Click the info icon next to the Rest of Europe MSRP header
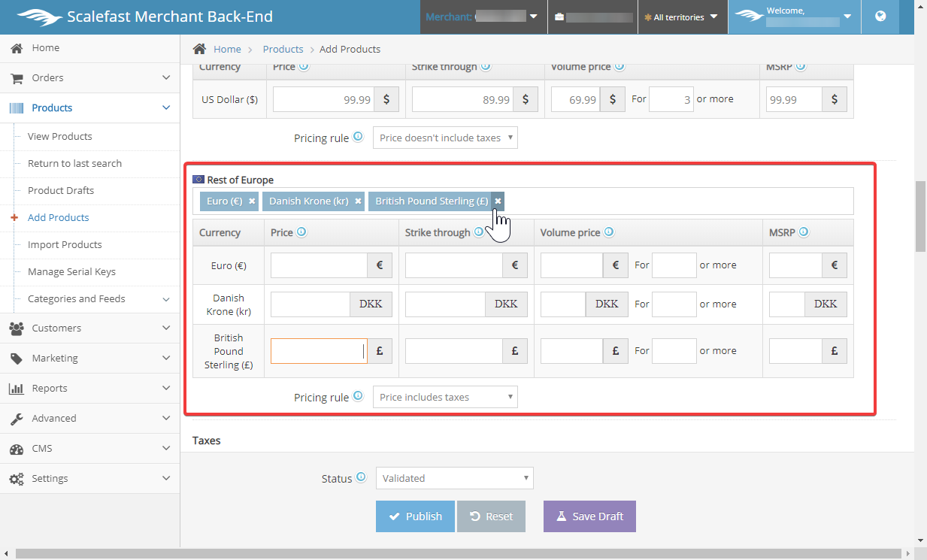 point(804,232)
